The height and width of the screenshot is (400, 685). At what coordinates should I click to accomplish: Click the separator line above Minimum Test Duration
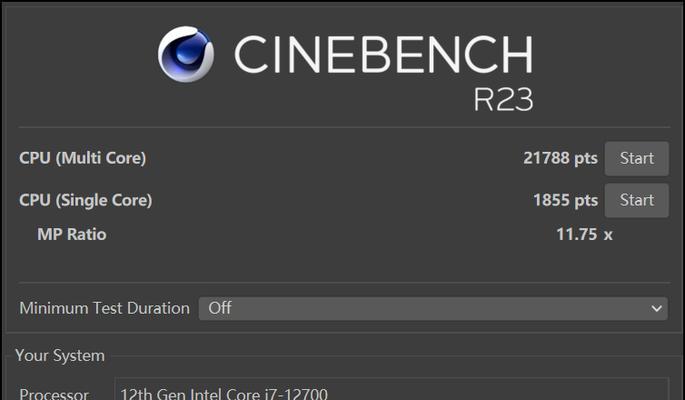point(344,283)
